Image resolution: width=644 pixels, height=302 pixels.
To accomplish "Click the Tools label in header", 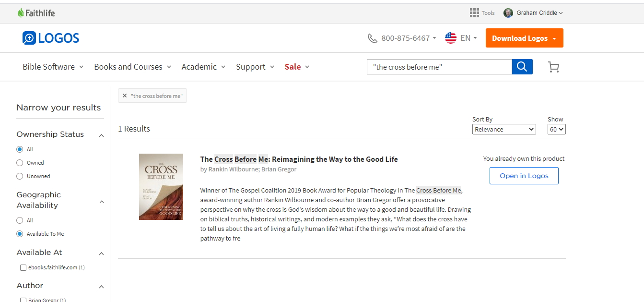I will click(488, 13).
